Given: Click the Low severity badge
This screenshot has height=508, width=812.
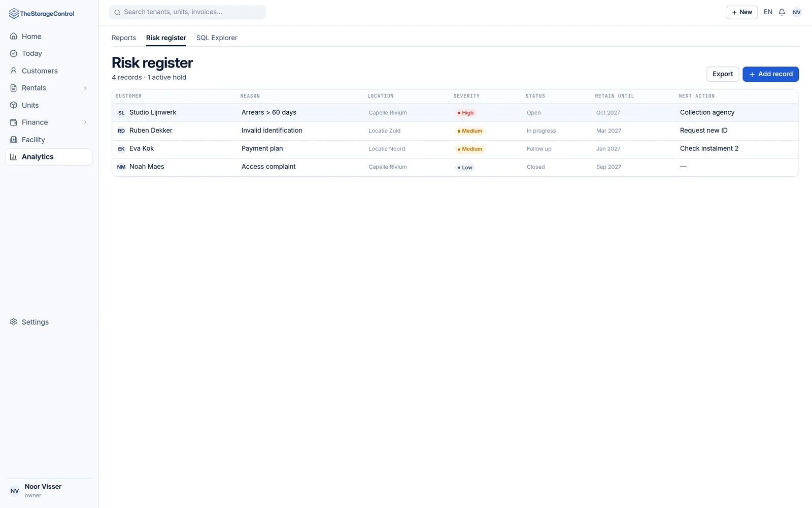Looking at the screenshot, I should tap(465, 167).
